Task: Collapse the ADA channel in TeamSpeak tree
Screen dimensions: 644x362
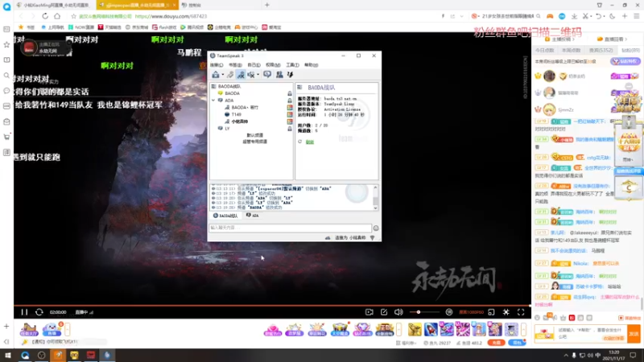Action: point(213,100)
